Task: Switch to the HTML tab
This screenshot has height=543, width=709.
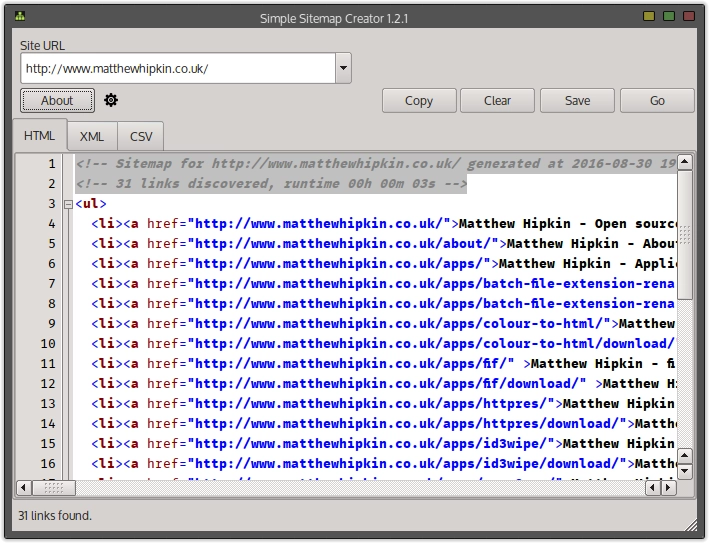Action: tap(40, 136)
